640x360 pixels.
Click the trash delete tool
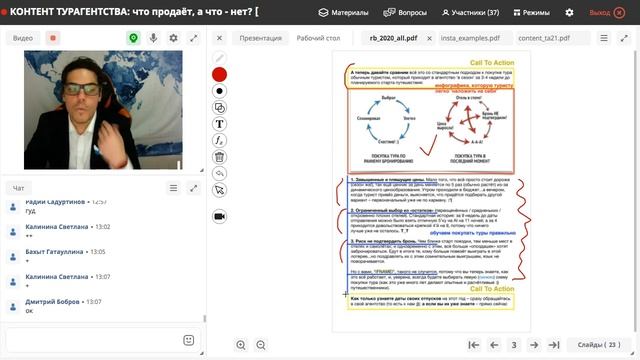coord(219,157)
